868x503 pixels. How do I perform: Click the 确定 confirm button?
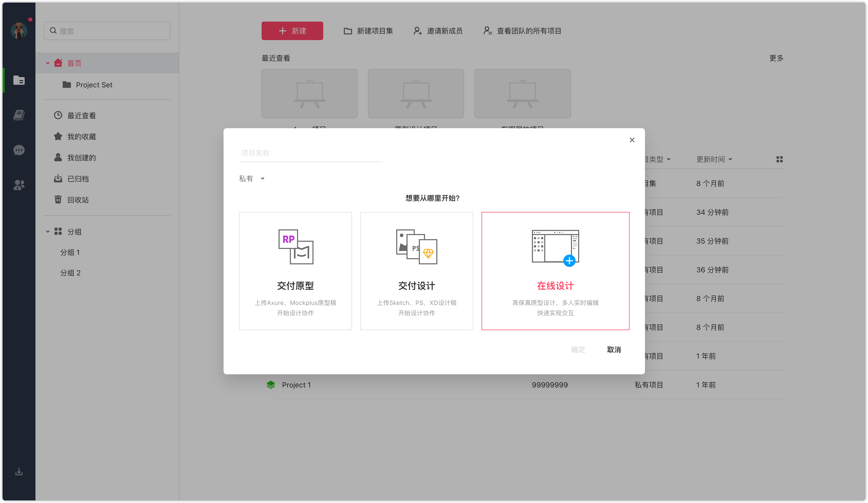coord(578,349)
